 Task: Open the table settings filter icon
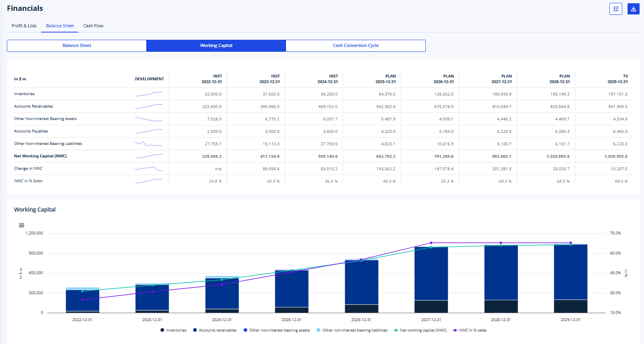(615, 9)
